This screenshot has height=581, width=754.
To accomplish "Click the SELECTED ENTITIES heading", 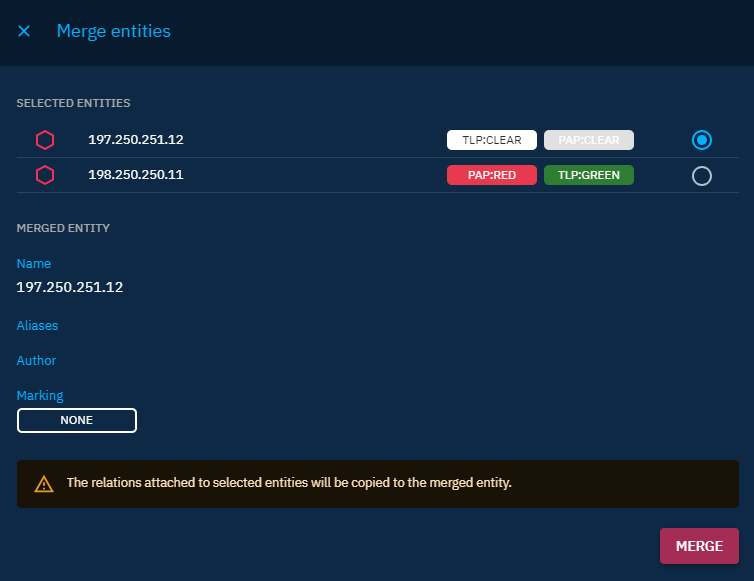I will [73, 103].
